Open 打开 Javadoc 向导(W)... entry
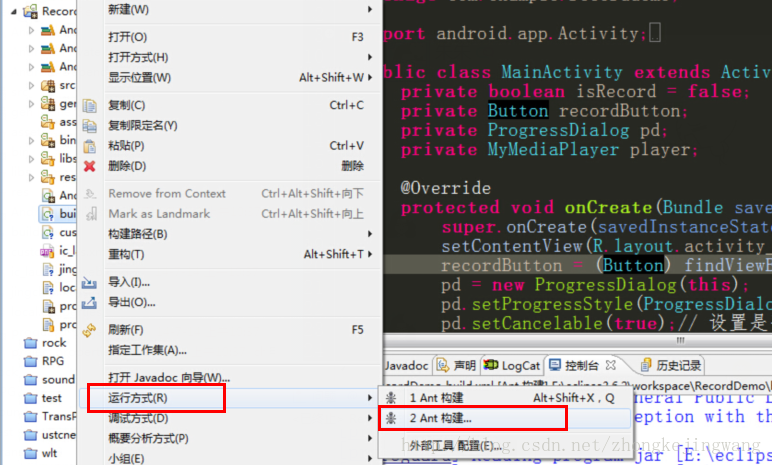 click(x=229, y=378)
